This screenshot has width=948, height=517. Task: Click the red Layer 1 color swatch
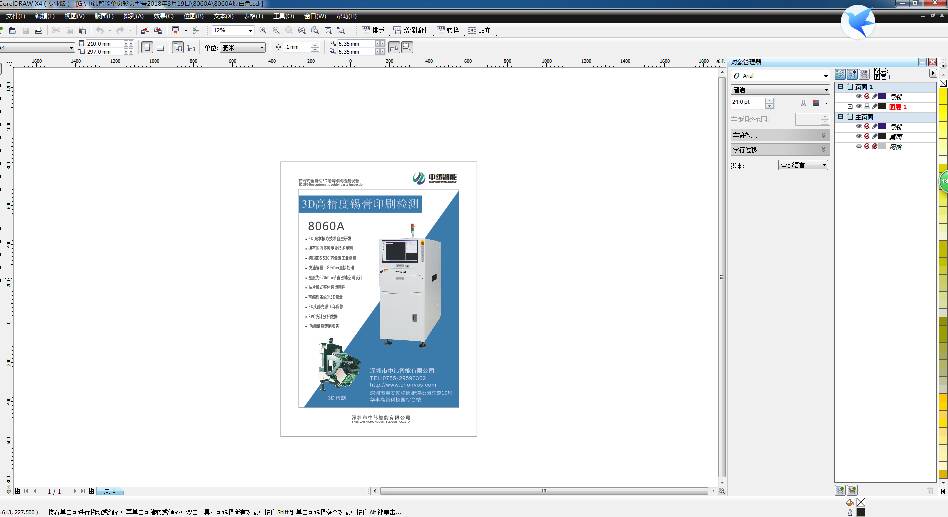point(882,106)
